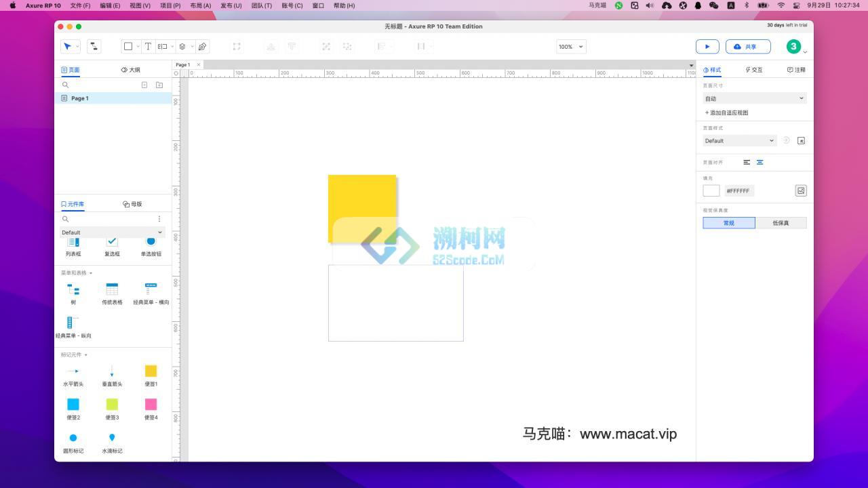Open the 发布 (U) menu

coord(231,5)
